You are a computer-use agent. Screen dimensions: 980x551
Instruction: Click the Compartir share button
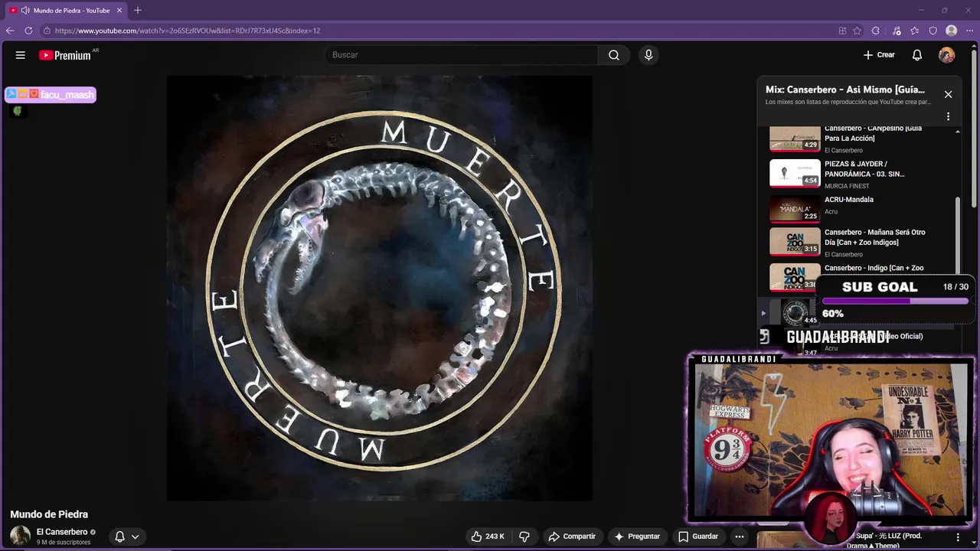[x=572, y=536]
